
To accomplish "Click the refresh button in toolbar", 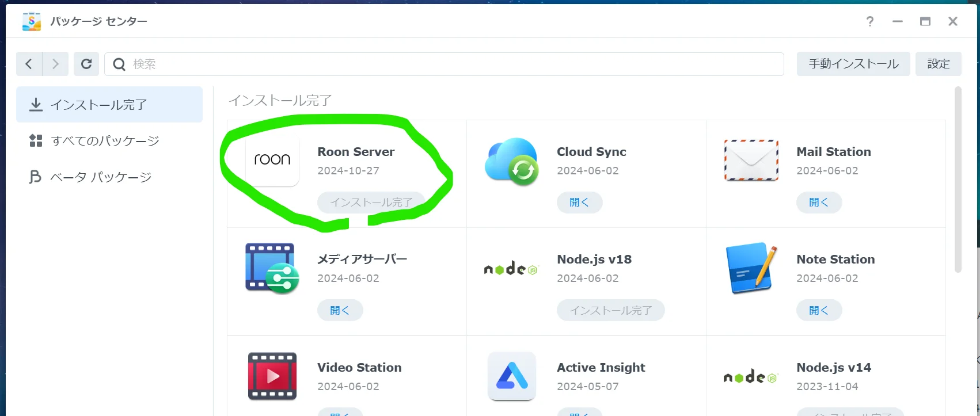I will [x=86, y=64].
